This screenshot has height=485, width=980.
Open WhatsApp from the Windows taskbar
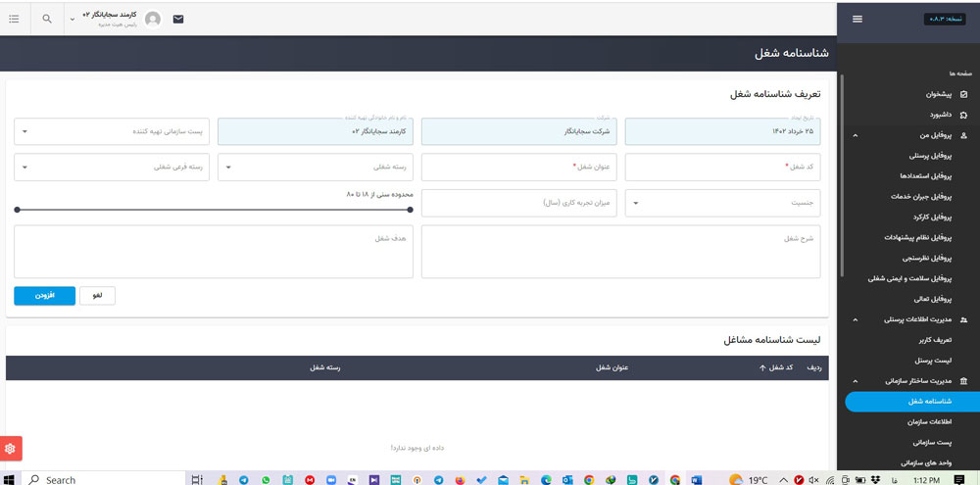click(266, 480)
